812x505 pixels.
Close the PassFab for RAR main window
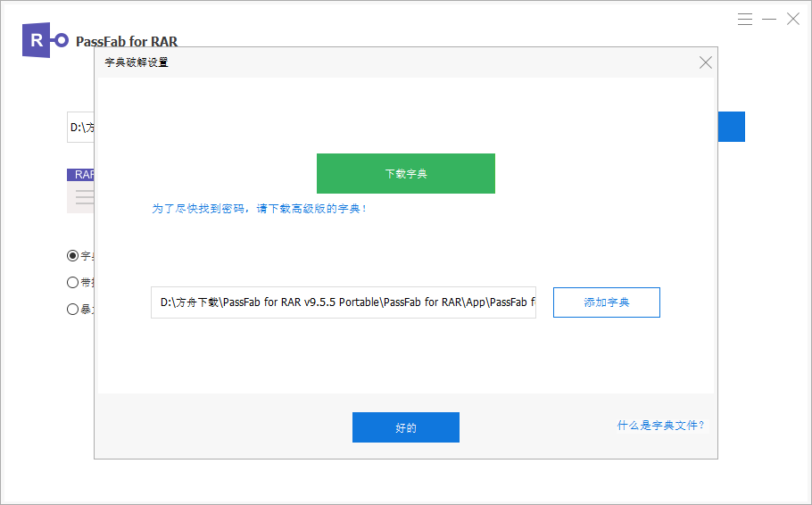click(x=793, y=19)
